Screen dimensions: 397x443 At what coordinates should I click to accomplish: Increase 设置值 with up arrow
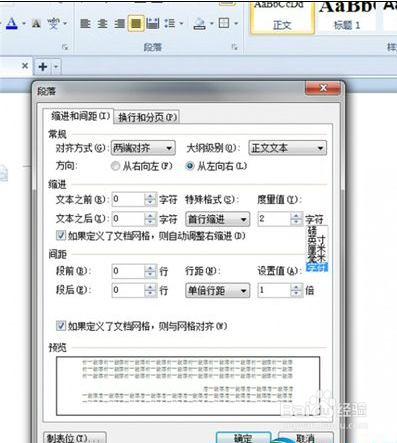click(x=296, y=287)
